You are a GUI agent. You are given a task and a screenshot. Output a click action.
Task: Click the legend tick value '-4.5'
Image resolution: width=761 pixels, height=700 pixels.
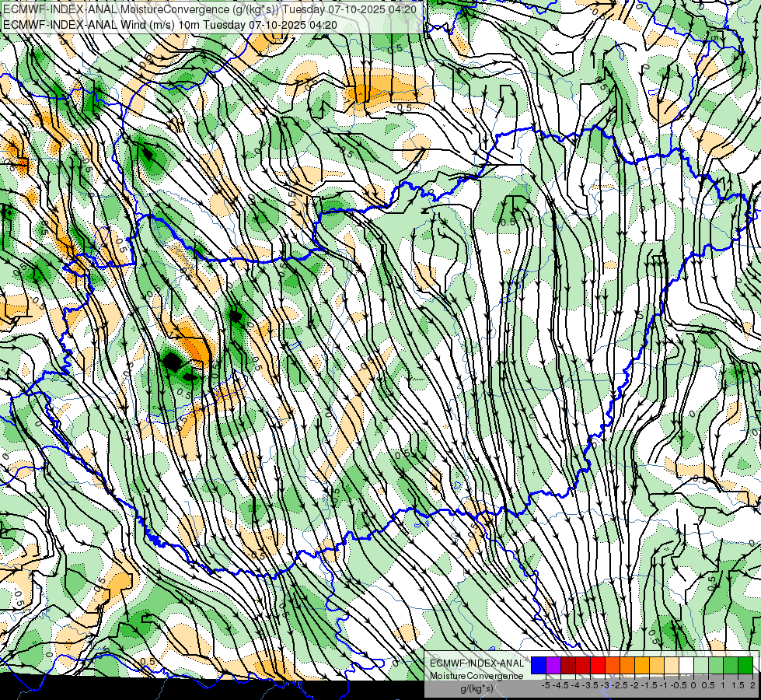coord(560,685)
